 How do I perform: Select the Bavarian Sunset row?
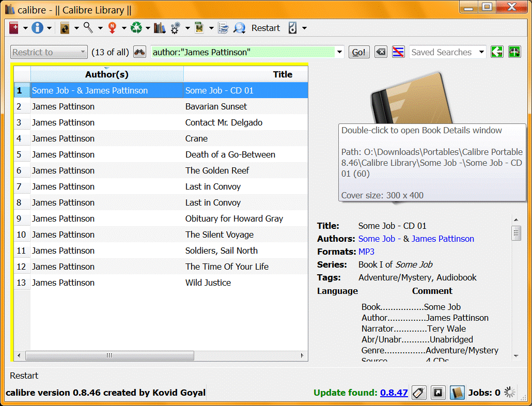point(161,106)
